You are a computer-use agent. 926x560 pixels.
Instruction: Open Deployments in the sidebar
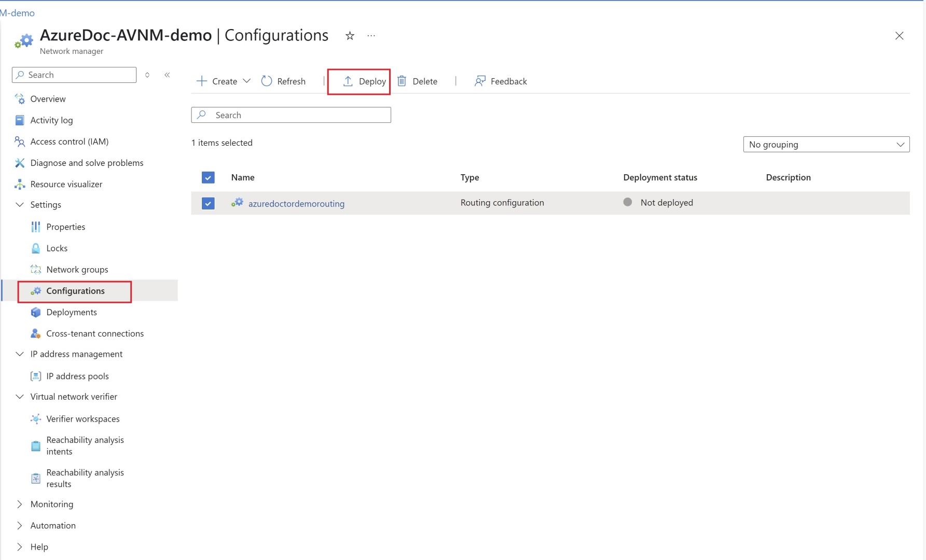pyautogui.click(x=72, y=312)
